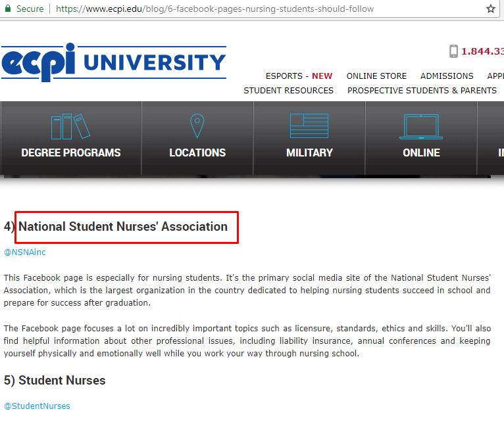
Task: Open the MILITARY menu label
Action: (x=309, y=153)
